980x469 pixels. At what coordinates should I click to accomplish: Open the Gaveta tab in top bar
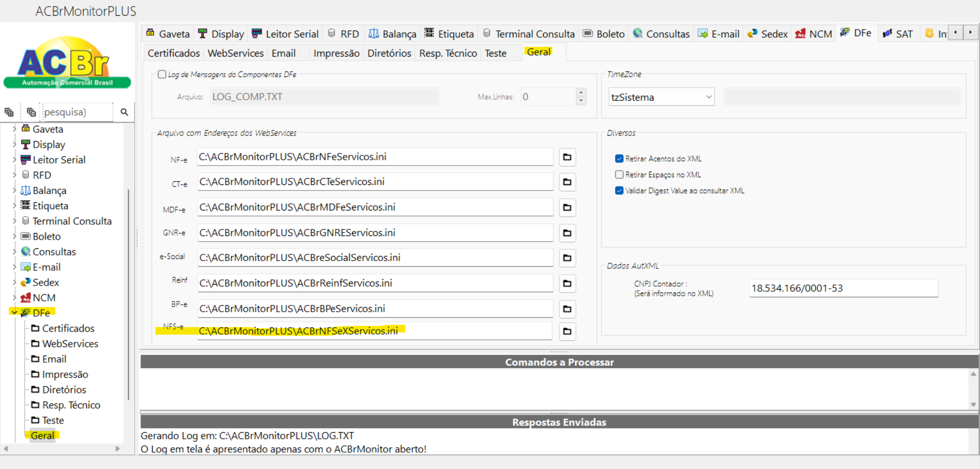tap(168, 34)
